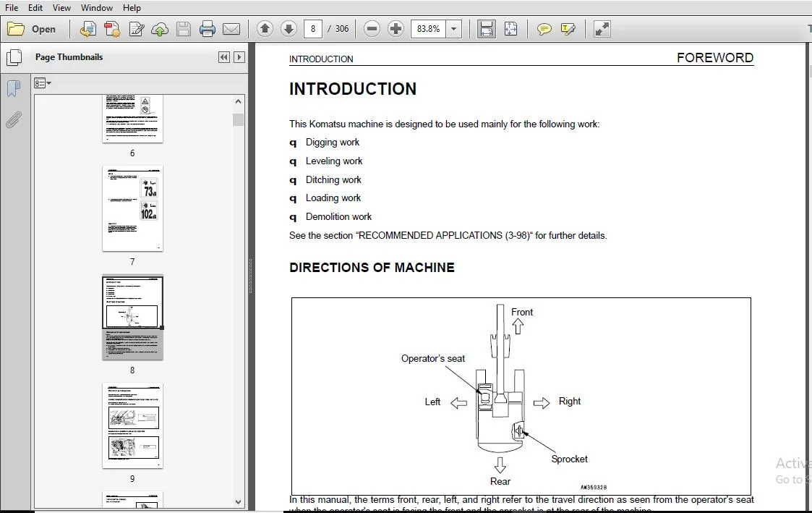Switch to read mode expand icon
Image resolution: width=812 pixels, height=513 pixels.
[x=602, y=28]
